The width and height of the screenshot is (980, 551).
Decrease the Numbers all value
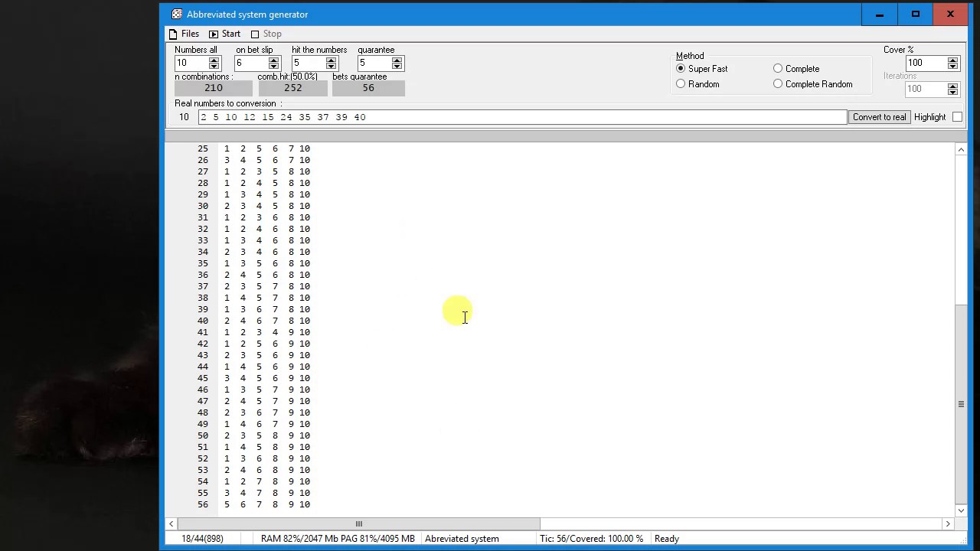[x=214, y=67]
